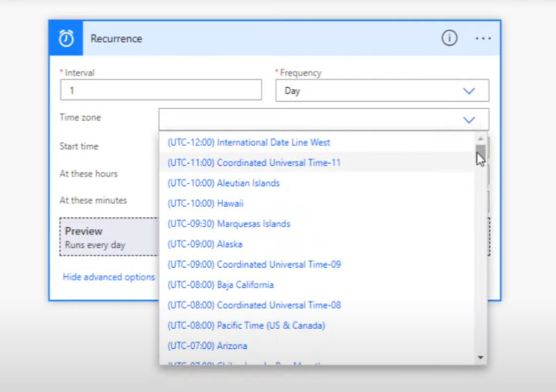Select (UTC-11:00) Coordinated Universal Time-11
The width and height of the screenshot is (556, 392).
(x=317, y=162)
